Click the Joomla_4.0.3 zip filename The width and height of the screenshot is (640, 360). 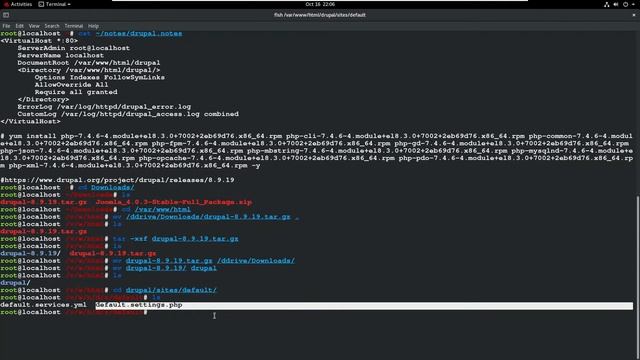point(174,202)
